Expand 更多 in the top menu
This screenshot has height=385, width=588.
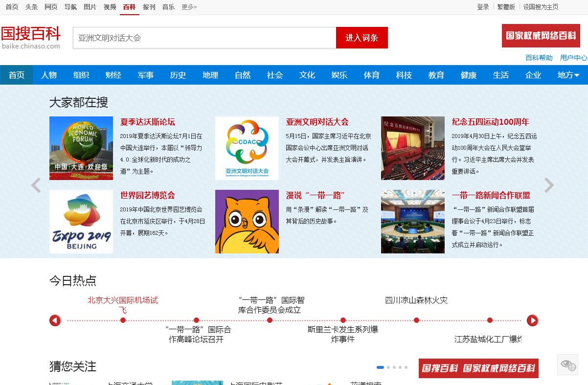point(189,7)
